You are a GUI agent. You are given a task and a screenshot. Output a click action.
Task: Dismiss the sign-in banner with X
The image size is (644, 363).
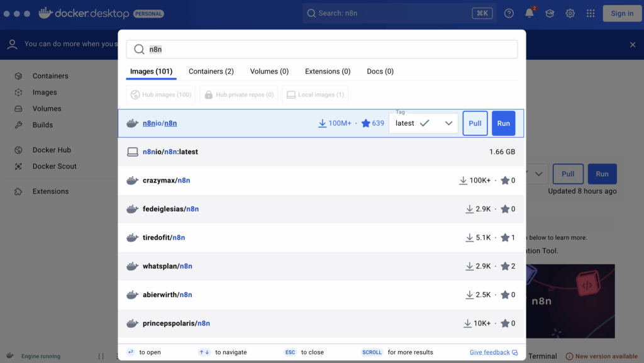(633, 44)
